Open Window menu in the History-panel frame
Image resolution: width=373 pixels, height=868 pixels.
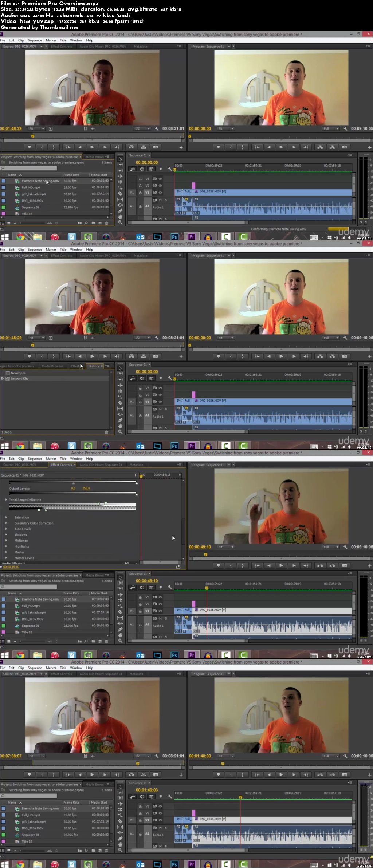76,250
